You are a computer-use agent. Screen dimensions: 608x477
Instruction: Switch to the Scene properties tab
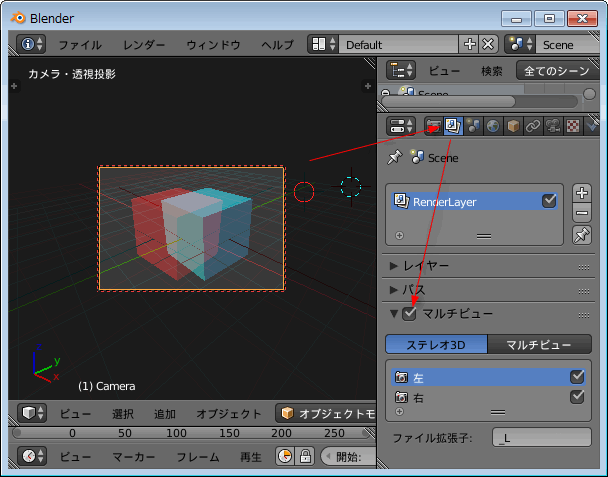[473, 126]
